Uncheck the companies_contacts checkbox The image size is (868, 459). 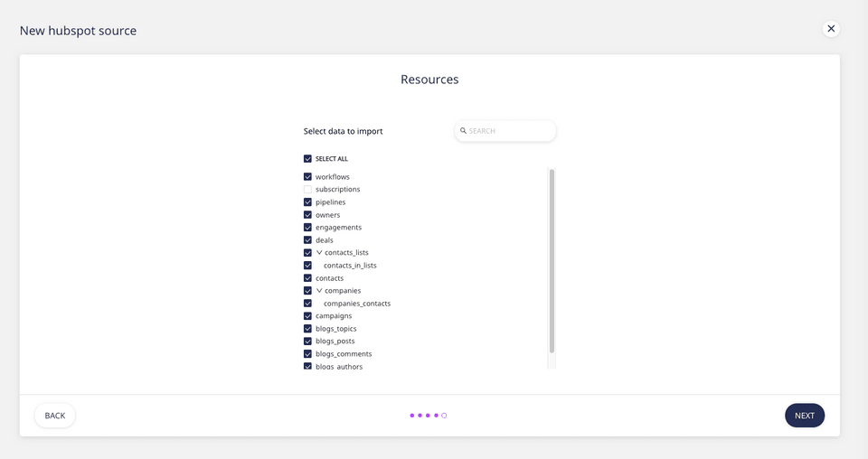pos(307,303)
